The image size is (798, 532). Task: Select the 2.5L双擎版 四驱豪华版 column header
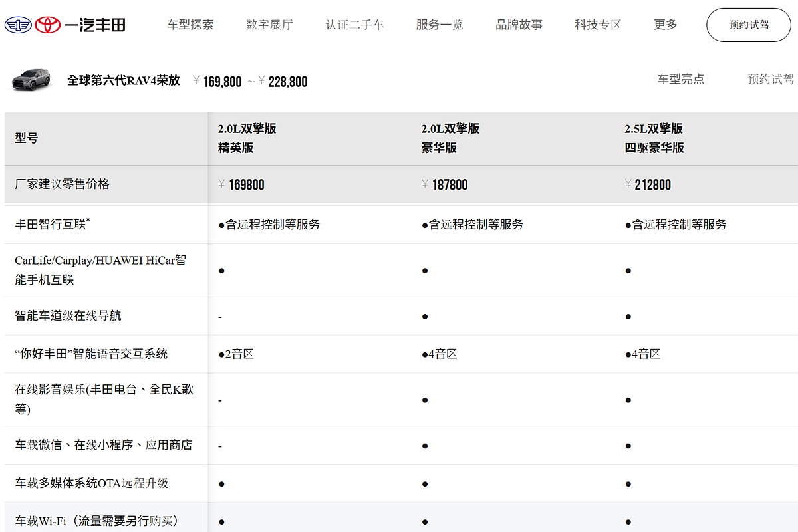click(654, 138)
